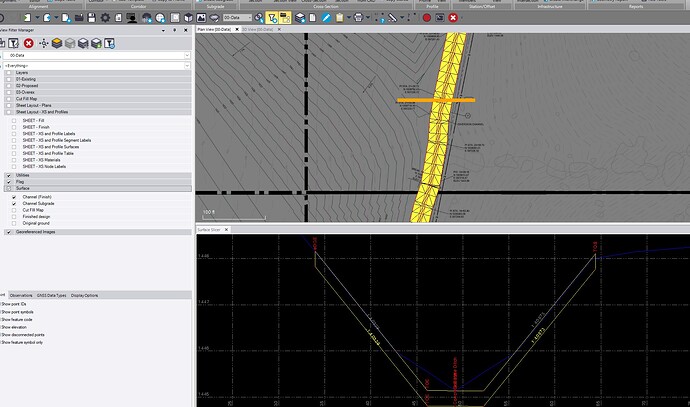The height and width of the screenshot is (407, 690).
Task: Click the globe icon in the main toolbar
Action: click(160, 18)
